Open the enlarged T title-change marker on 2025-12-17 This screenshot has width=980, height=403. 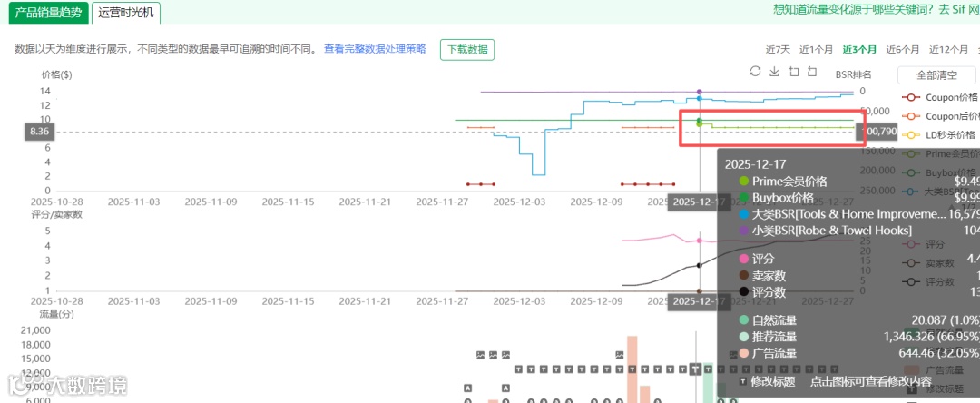pyautogui.click(x=696, y=369)
